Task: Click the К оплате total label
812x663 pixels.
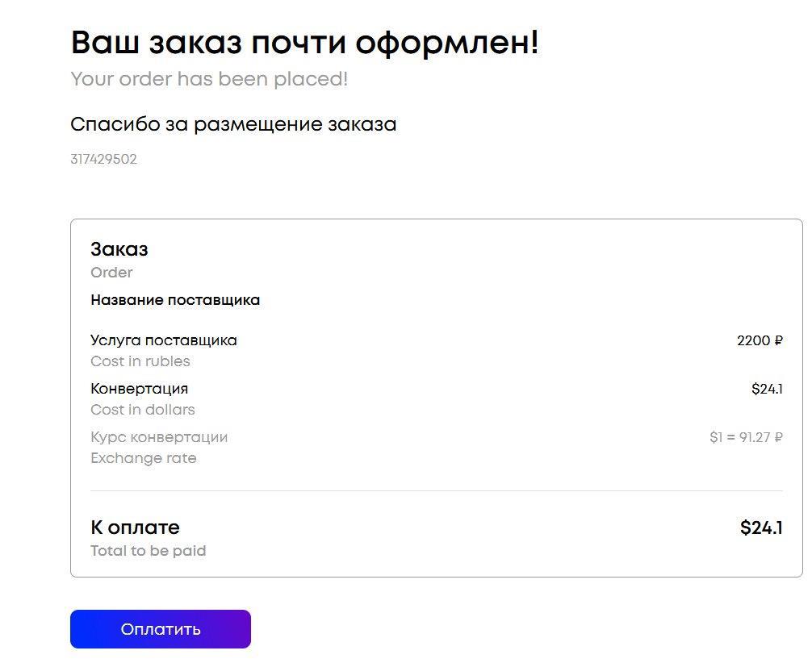Action: tap(135, 527)
